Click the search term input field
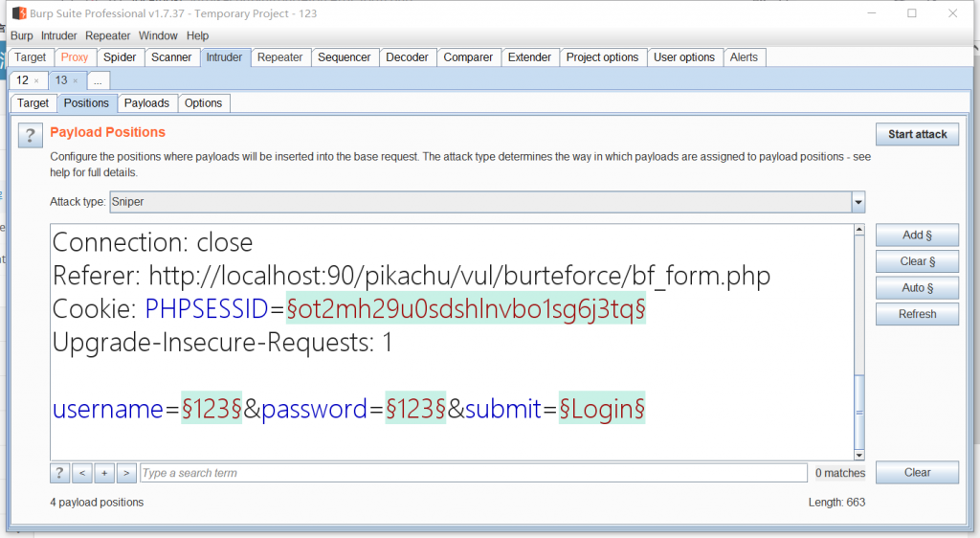 pos(473,473)
